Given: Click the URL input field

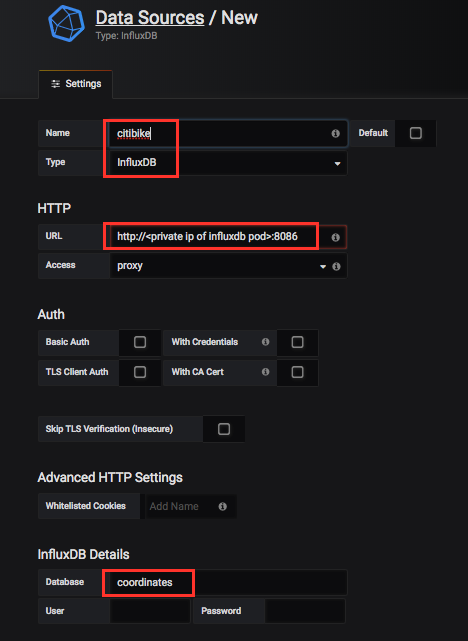Looking at the screenshot, I should [x=216, y=237].
